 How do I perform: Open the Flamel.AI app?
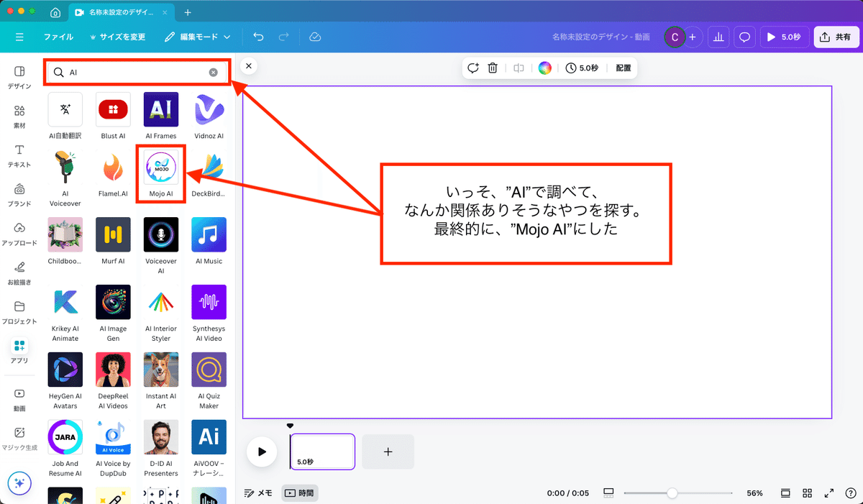pos(113,168)
